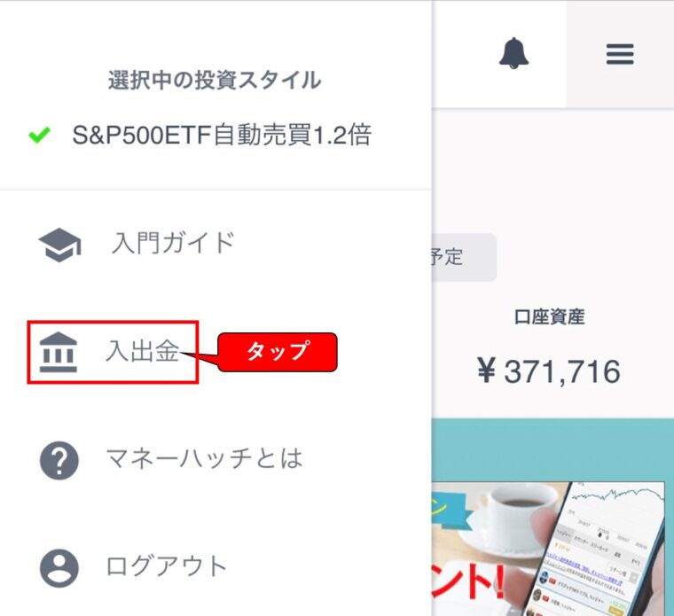Click the bank building icon
Image resolution: width=674 pixels, height=616 pixels.
[x=59, y=352]
